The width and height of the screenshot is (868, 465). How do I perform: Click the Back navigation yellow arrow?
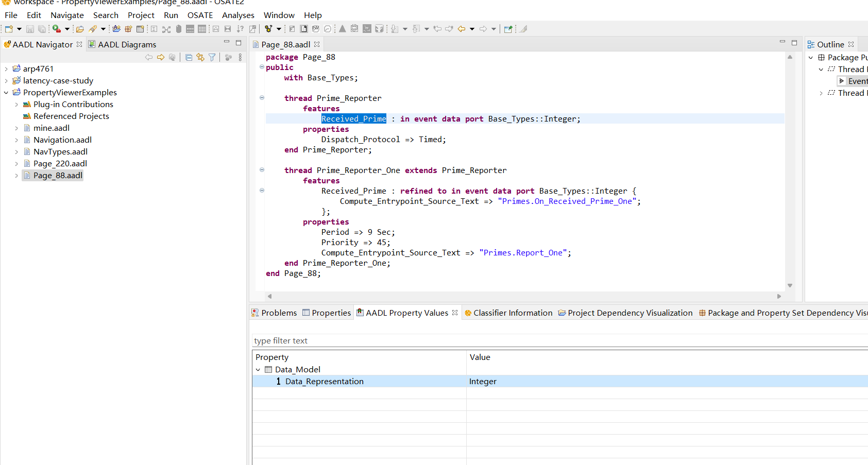pyautogui.click(x=462, y=29)
